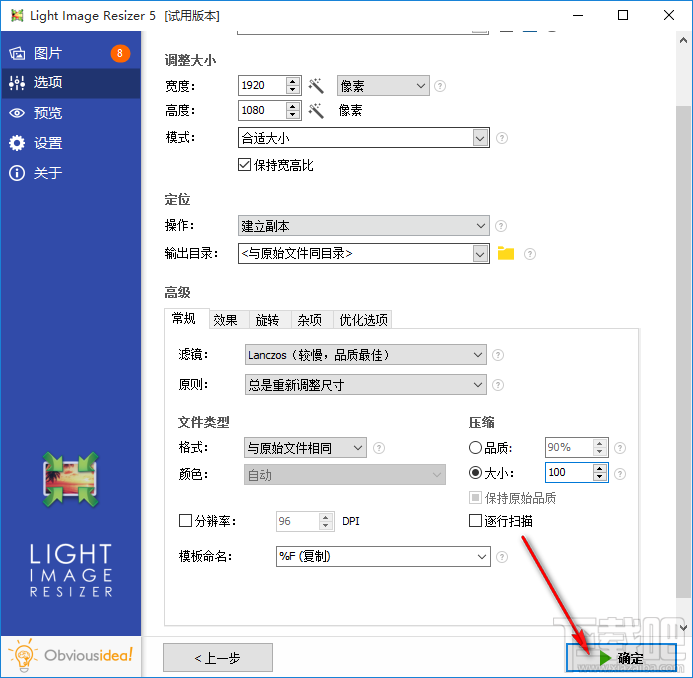693x678 pixels.
Task: Click the 宽度 input field with 1920
Action: (x=262, y=85)
